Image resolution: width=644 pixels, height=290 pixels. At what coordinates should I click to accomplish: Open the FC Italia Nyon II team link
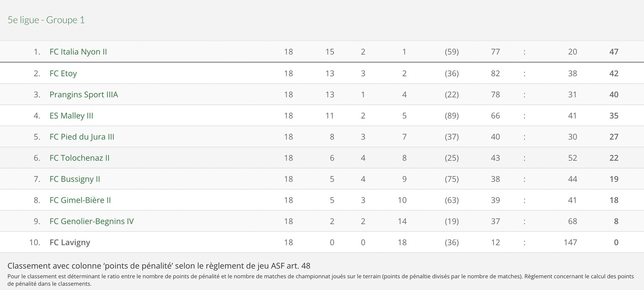coord(78,52)
